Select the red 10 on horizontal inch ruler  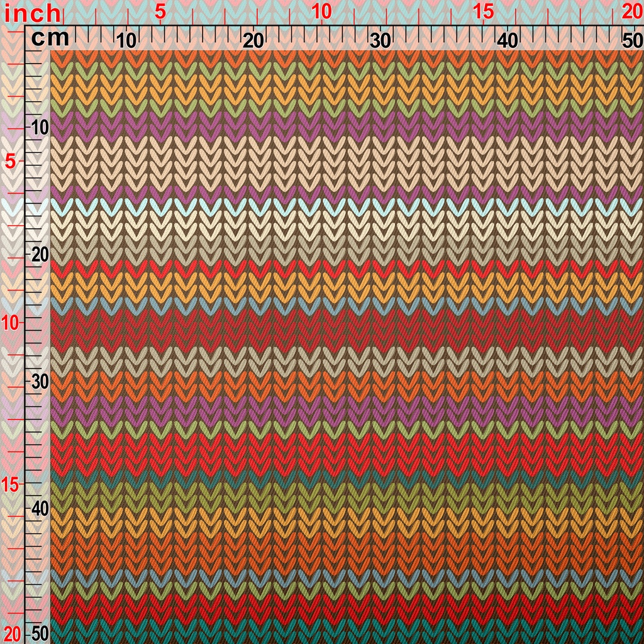point(321,12)
